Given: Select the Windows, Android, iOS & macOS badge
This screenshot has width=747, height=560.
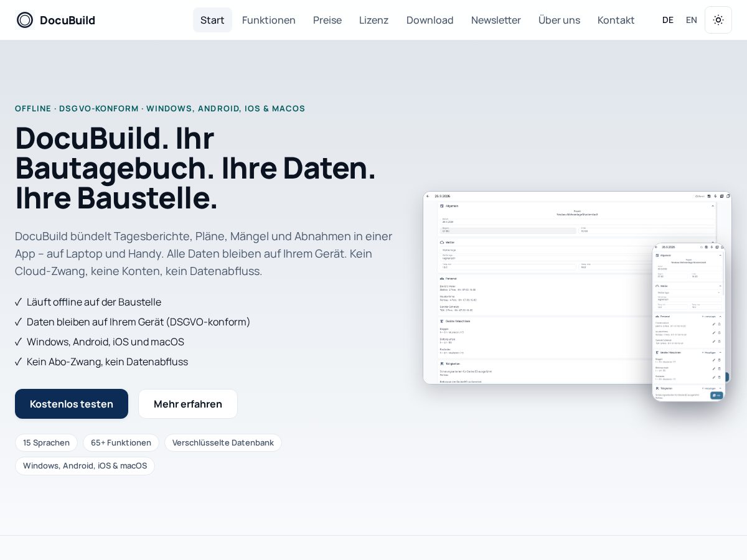Looking at the screenshot, I should (x=85, y=465).
